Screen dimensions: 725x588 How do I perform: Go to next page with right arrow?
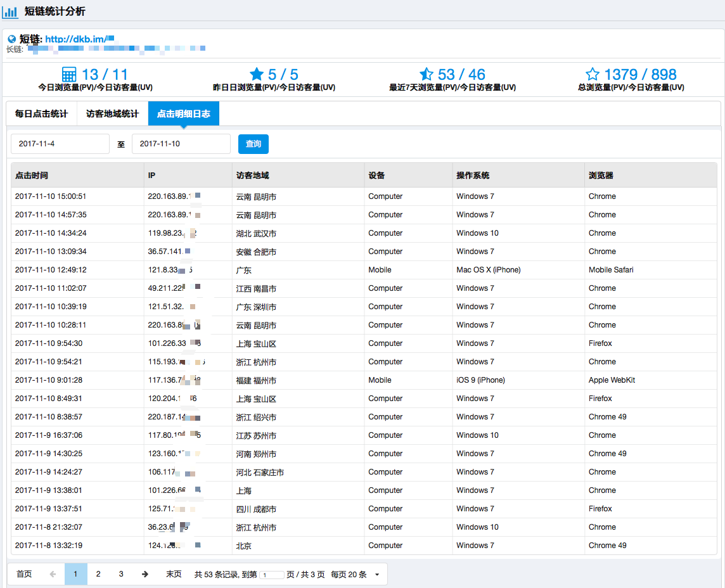tap(144, 574)
